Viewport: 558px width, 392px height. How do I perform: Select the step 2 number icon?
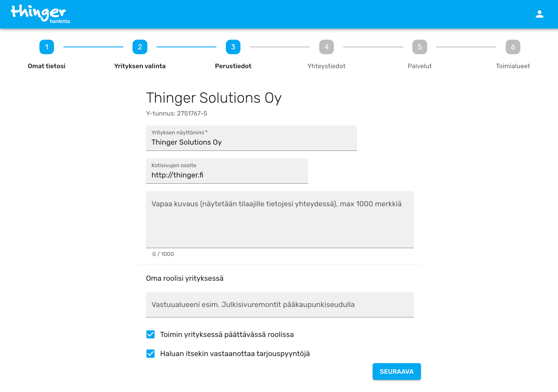tap(140, 47)
